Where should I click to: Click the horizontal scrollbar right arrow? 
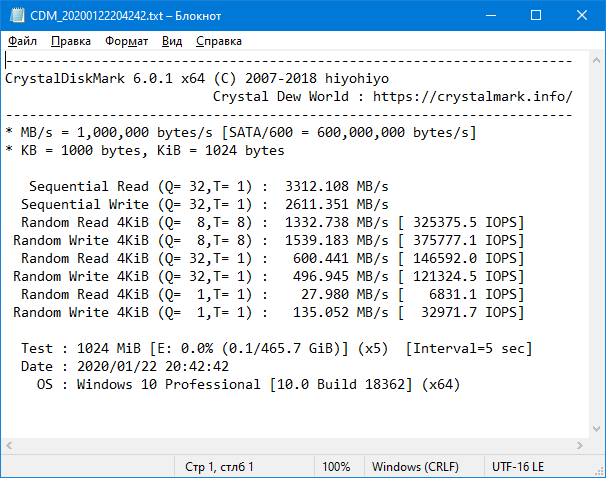coord(580,446)
